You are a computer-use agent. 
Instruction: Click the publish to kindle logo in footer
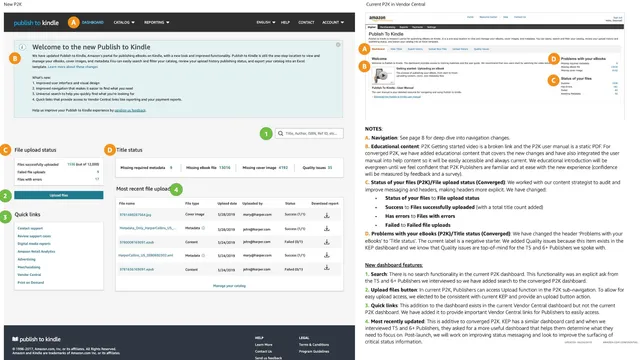pos(36,339)
